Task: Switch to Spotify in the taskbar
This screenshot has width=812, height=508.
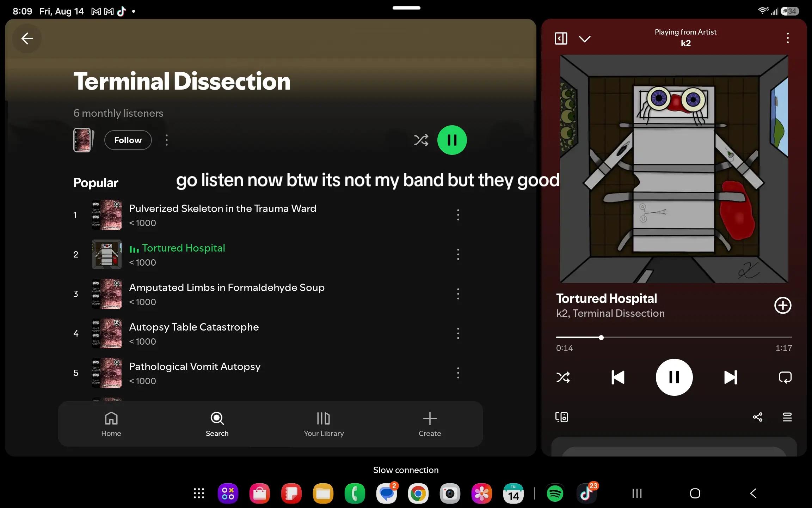Action: point(555,493)
